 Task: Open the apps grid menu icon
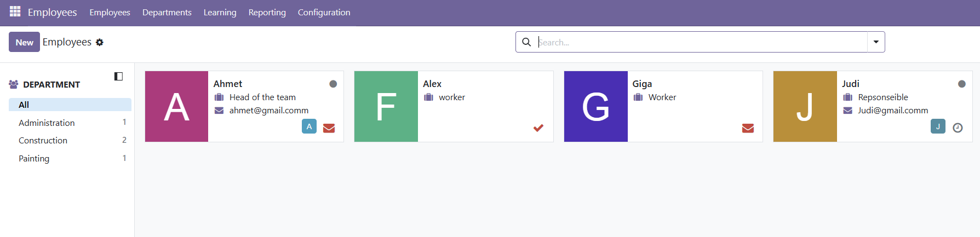(x=15, y=11)
